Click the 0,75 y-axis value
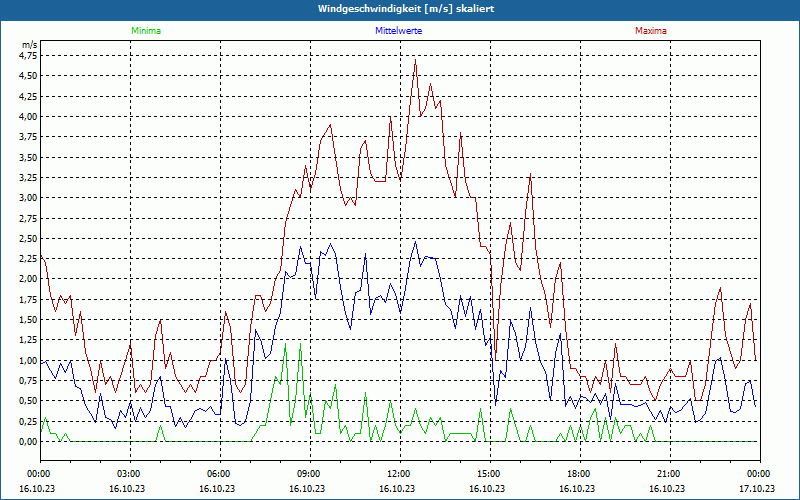This screenshot has width=800, height=500. pyautogui.click(x=28, y=381)
